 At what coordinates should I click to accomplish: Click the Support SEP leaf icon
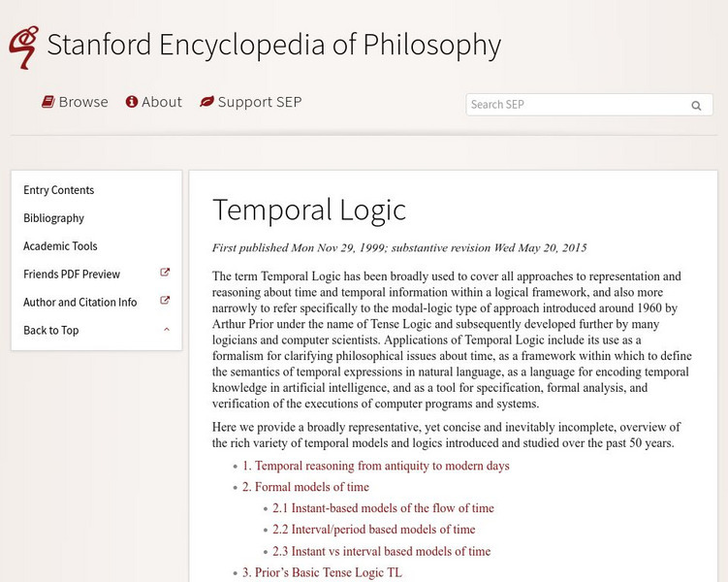206,102
